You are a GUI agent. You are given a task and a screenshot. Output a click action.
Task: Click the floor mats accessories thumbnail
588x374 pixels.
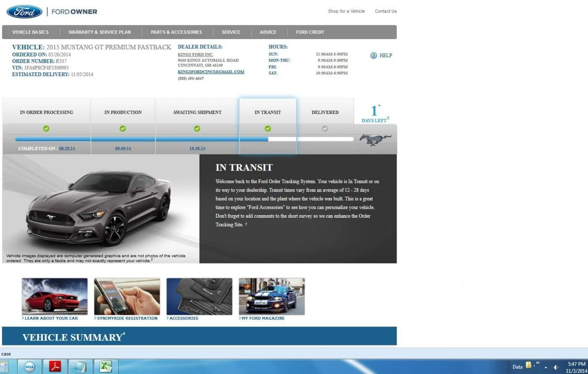click(x=199, y=297)
